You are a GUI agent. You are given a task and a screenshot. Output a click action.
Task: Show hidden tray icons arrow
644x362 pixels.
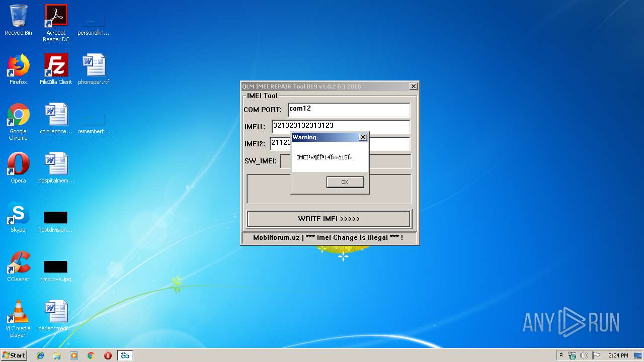(x=561, y=355)
